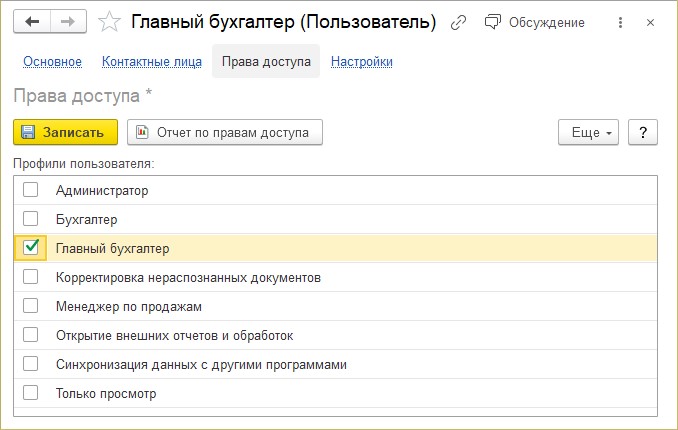Close the user form with the X
678x430 pixels.
pos(650,22)
